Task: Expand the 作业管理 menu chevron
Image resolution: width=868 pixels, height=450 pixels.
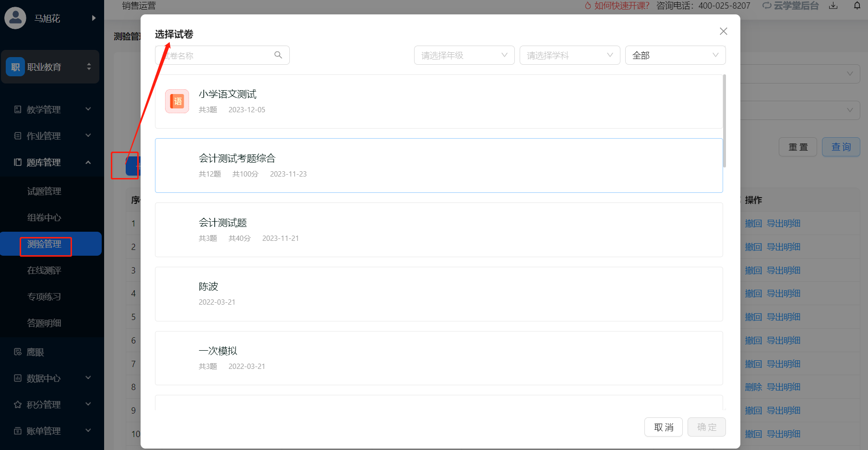Action: tap(88, 136)
